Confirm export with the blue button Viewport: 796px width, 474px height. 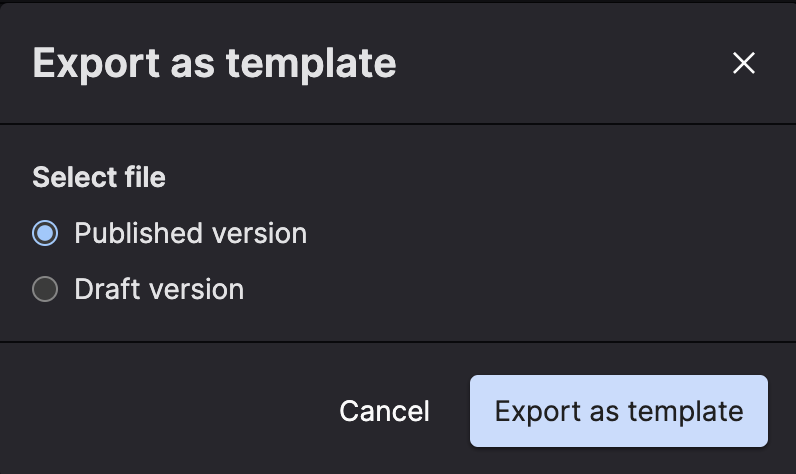pos(618,411)
